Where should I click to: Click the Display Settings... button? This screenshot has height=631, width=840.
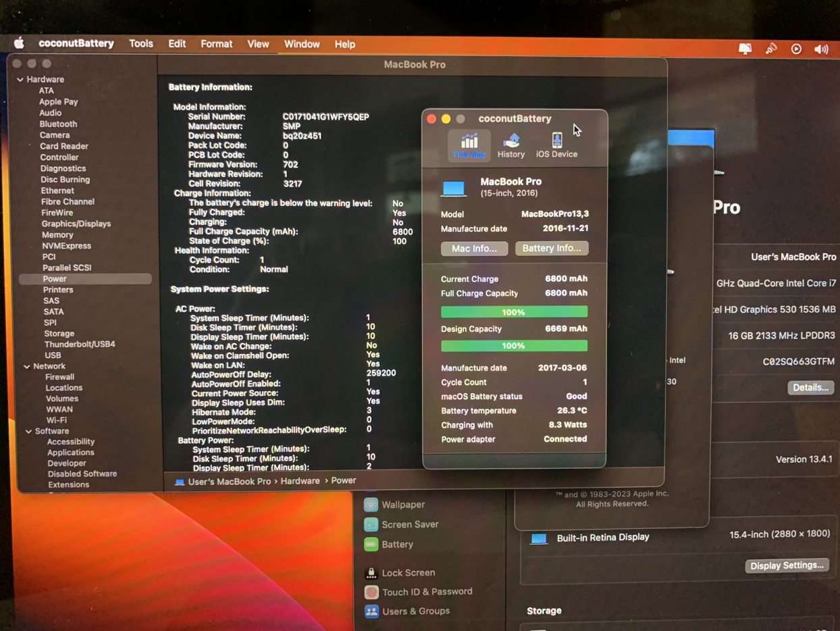787,565
